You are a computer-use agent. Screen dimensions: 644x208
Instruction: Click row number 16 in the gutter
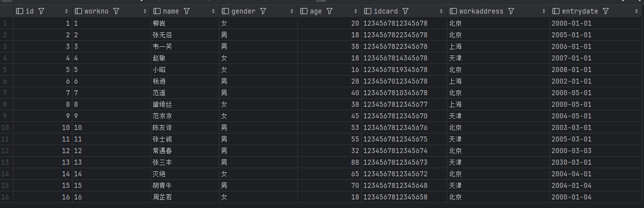5,197
